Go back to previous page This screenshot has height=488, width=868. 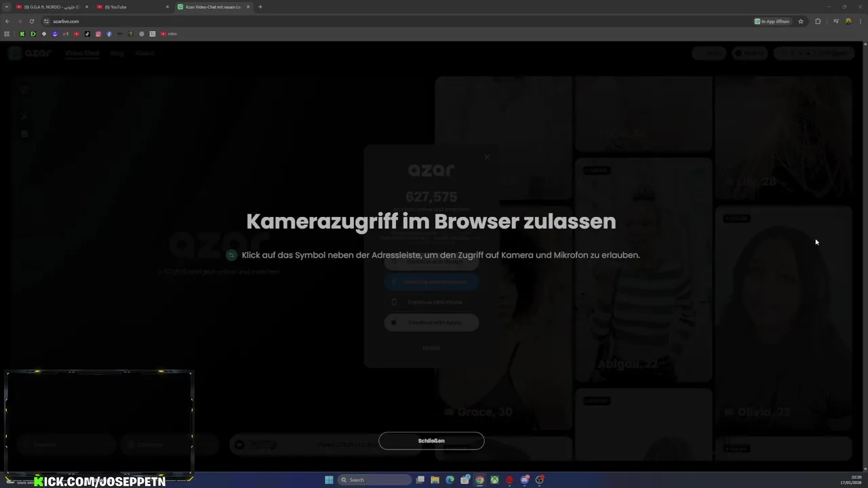[7, 21]
